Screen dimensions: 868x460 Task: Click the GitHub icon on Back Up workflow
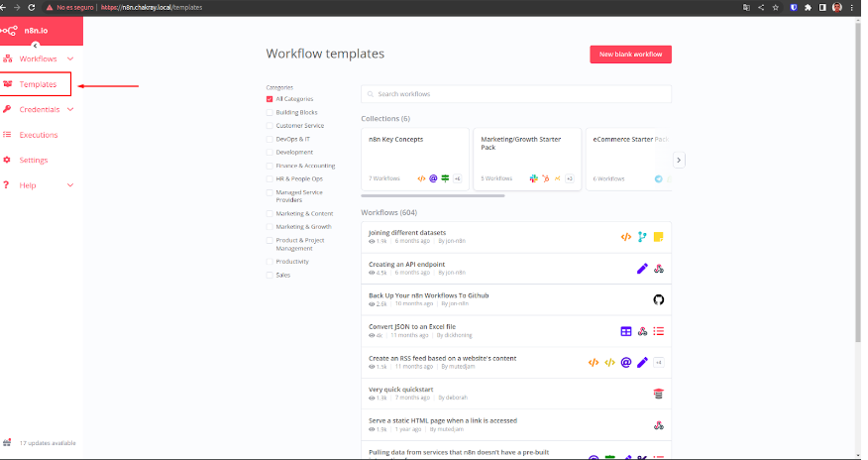click(658, 299)
